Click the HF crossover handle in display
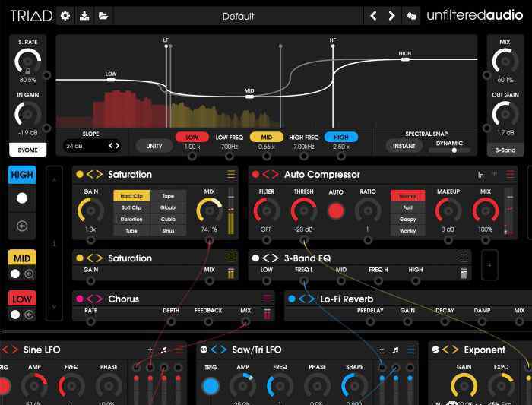532x405 pixels. tap(333, 46)
